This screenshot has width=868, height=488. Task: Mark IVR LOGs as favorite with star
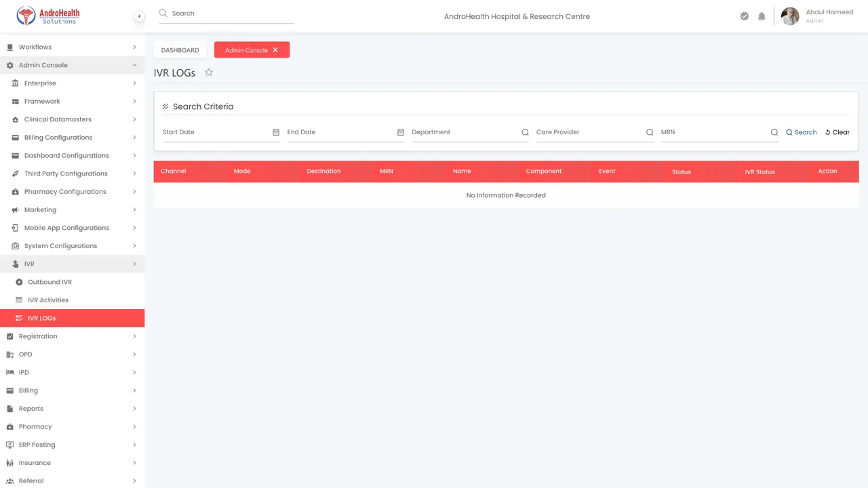click(209, 73)
